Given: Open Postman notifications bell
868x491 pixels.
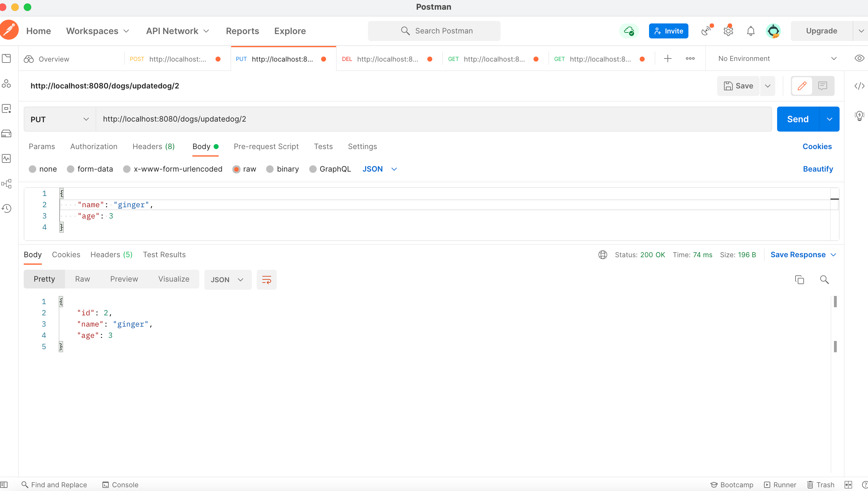Looking at the screenshot, I should (x=751, y=31).
